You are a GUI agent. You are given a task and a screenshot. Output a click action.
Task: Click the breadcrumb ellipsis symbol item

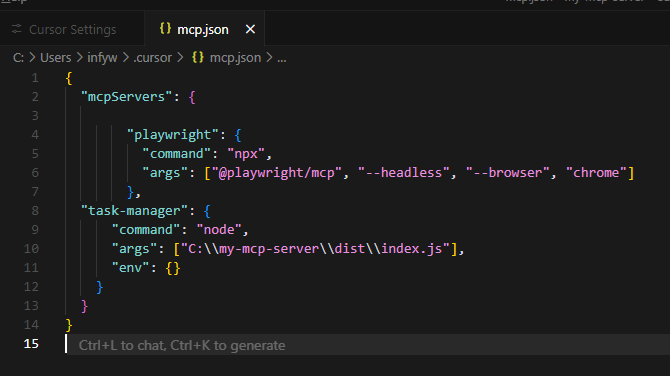(x=282, y=59)
